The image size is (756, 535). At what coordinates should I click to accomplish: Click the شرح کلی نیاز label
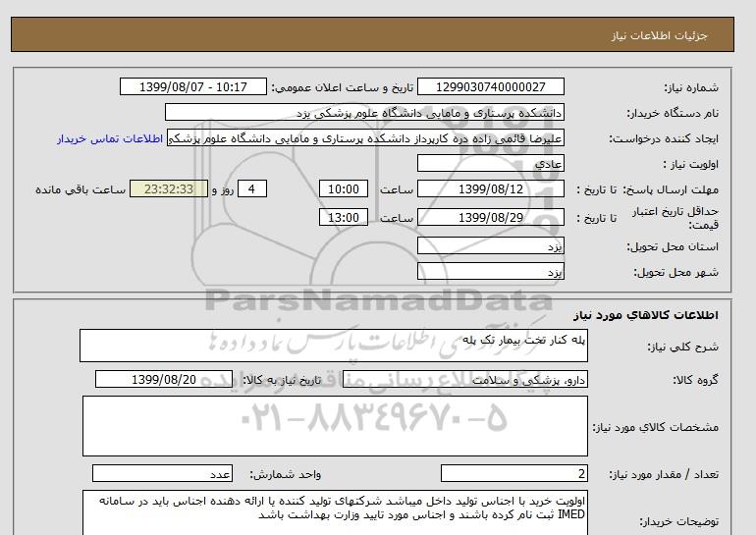[682, 347]
